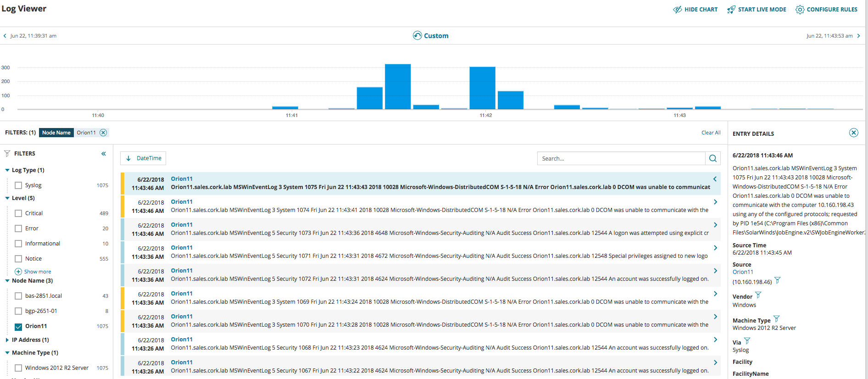
Task: Select the Security 1067 log entry text
Action: 440,371
